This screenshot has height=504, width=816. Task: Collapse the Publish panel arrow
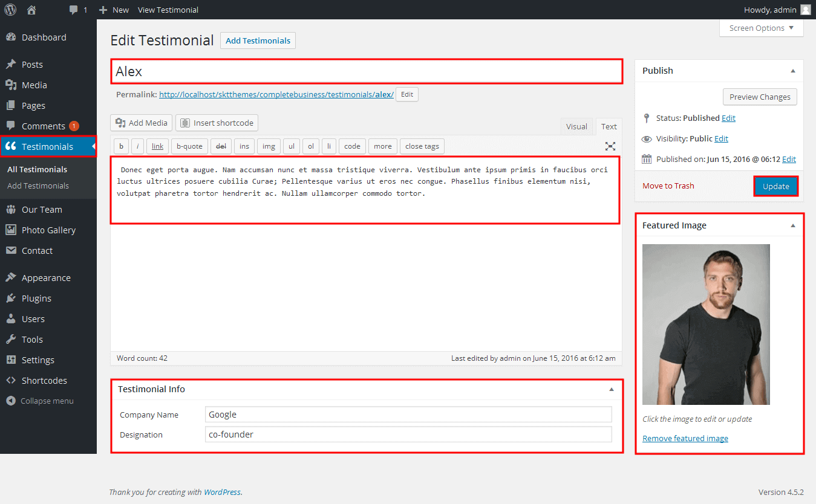pyautogui.click(x=793, y=71)
